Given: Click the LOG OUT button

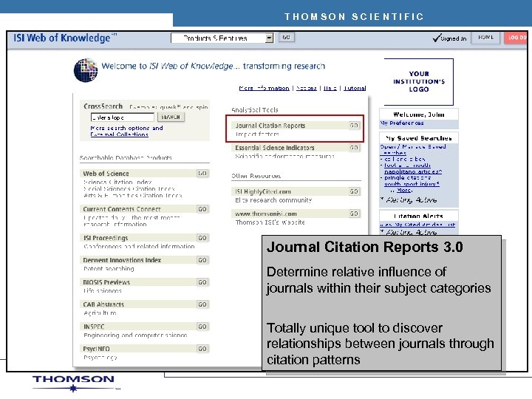Looking at the screenshot, I should 516,38.
